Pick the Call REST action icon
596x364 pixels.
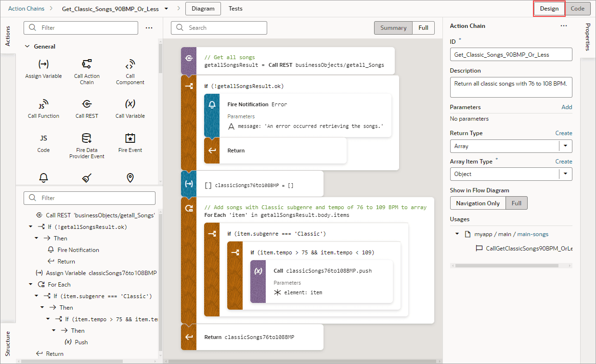(x=87, y=104)
